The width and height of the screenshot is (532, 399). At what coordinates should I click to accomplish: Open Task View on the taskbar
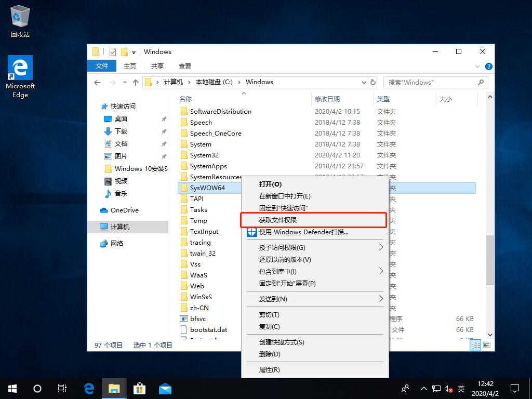(62, 389)
